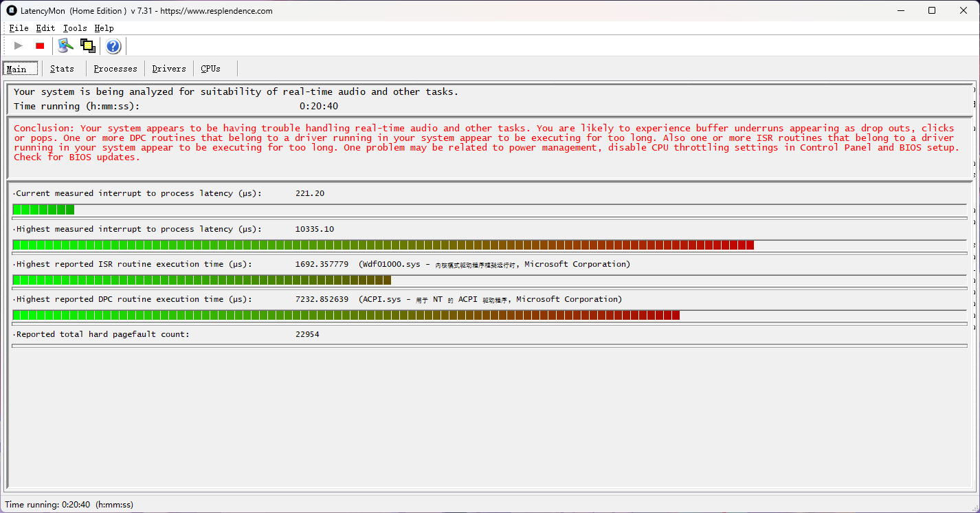980x513 pixels.
Task: Open help with blue question mark icon
Action: coord(113,46)
